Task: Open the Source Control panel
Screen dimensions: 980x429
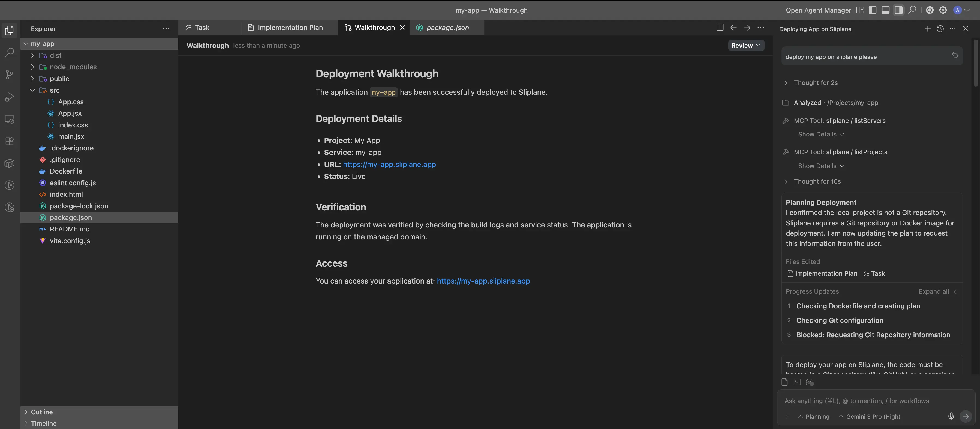Action: point(10,75)
